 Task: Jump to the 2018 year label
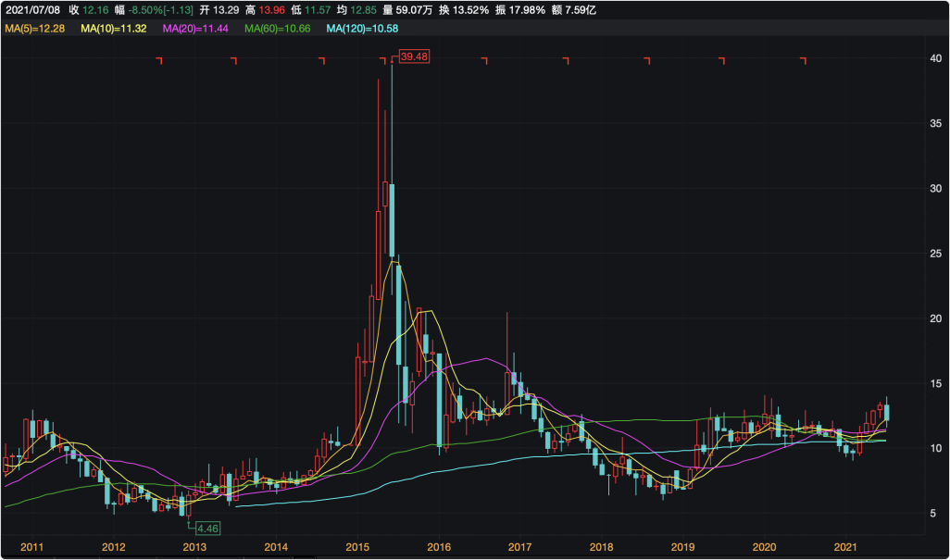[601, 548]
